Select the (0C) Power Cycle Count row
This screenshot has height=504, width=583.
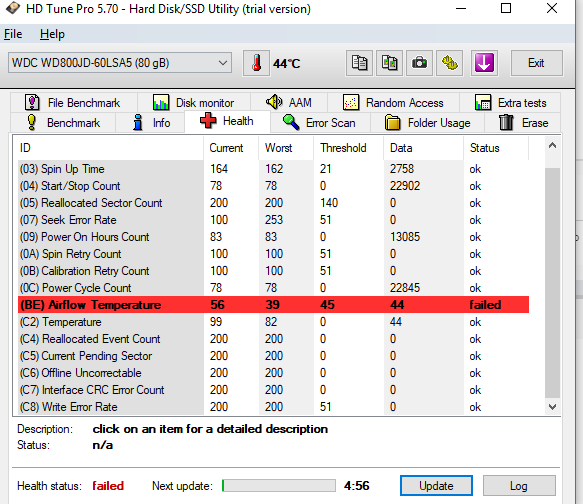(274, 288)
